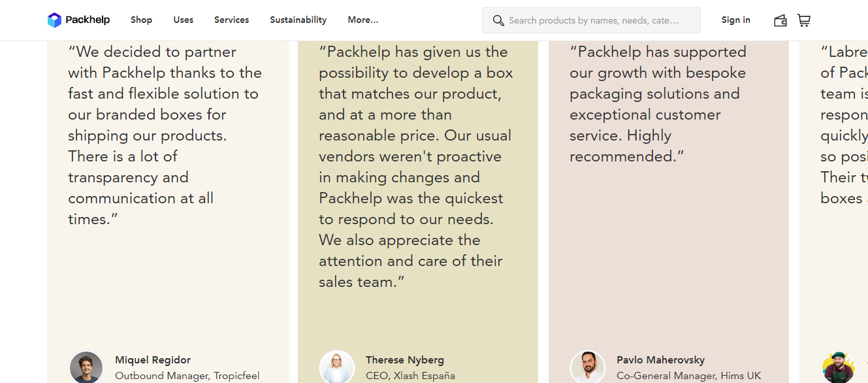Open the More... dropdown menu
Image resolution: width=868 pixels, height=383 pixels.
(x=362, y=20)
